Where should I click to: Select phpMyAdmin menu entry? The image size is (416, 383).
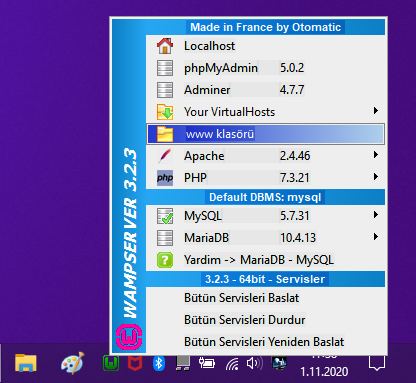265,68
